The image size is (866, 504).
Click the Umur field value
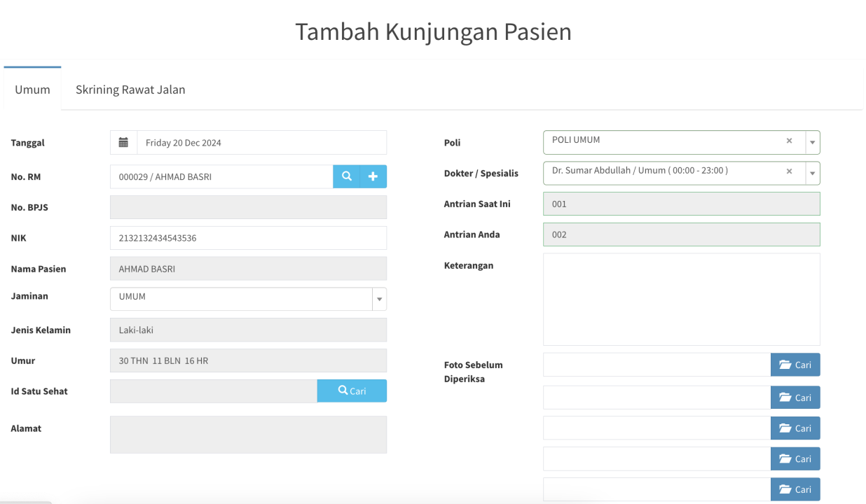tap(248, 360)
